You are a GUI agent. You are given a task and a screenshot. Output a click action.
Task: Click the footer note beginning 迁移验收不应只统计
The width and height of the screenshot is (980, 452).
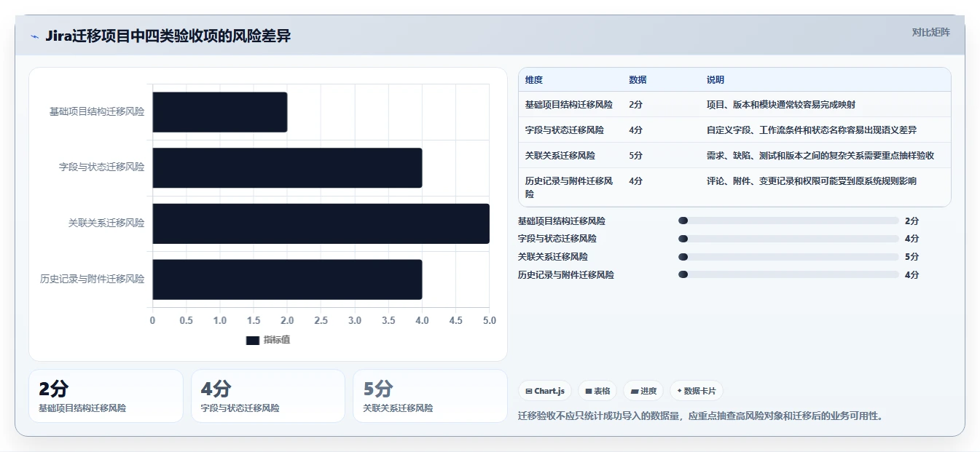click(701, 416)
